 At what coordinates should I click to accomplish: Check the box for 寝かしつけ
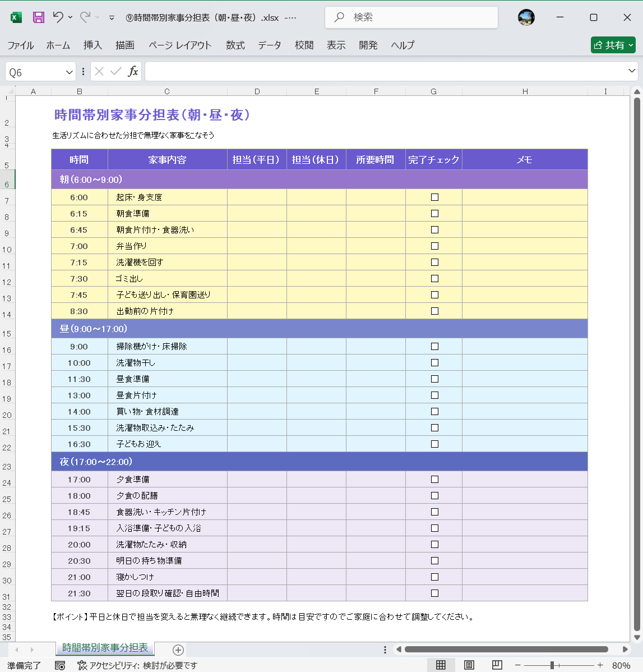(x=434, y=577)
